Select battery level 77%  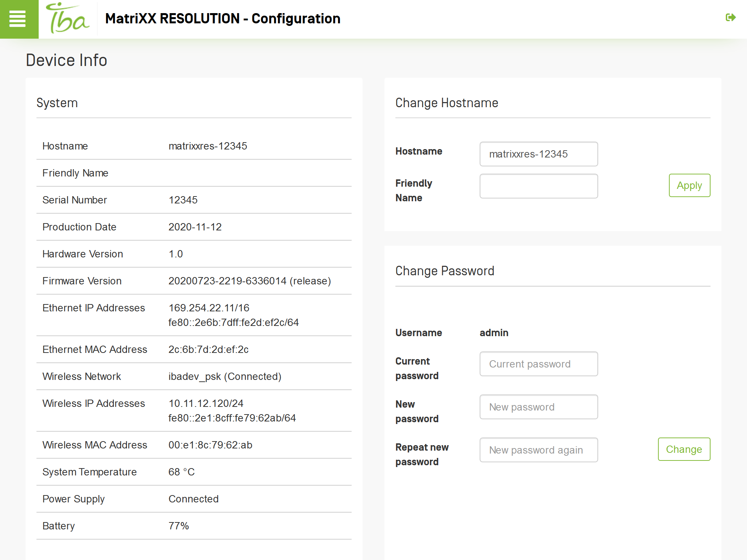click(x=179, y=526)
